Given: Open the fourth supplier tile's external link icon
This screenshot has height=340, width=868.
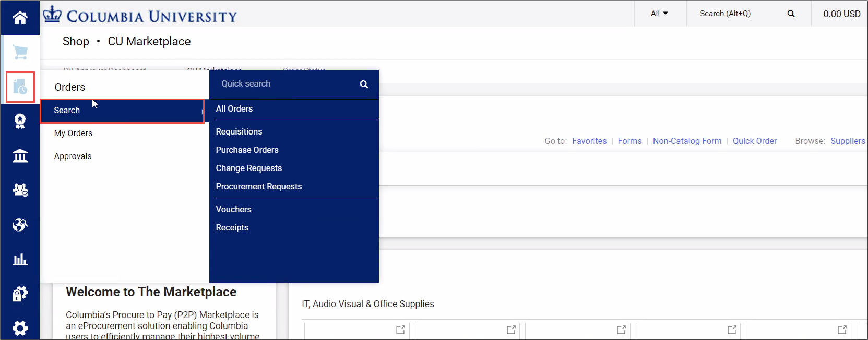Looking at the screenshot, I should pos(732,330).
